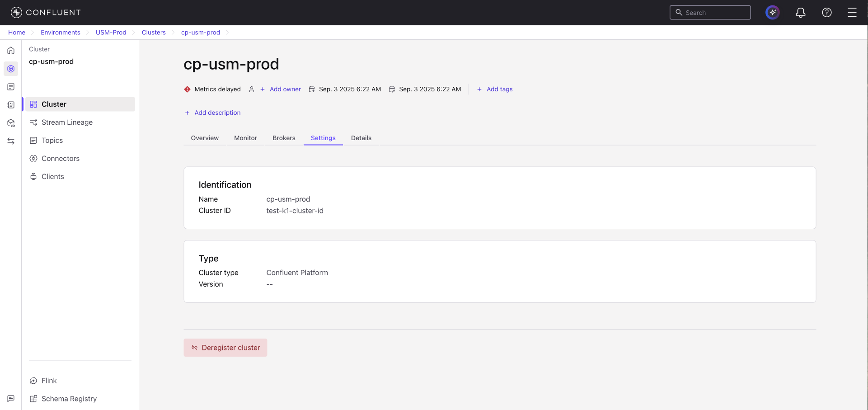Viewport: 868px width, 410px height.
Task: Click the Connectors icon in the sidebar
Action: tap(33, 159)
